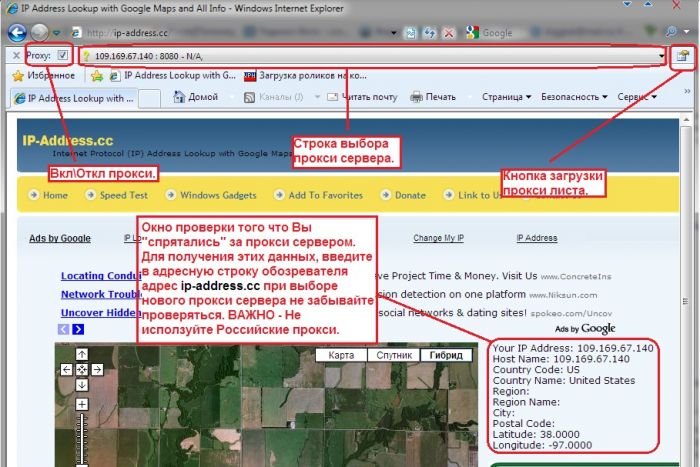Image resolution: width=700 pixels, height=467 pixels.
Task: Click Читать почту mail button
Action: (362, 97)
